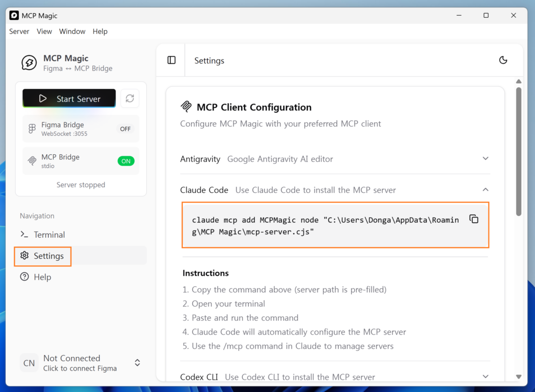Image resolution: width=535 pixels, height=392 pixels.
Task: Click the settings panel vertical scrollbar thumb
Action: 519,152
